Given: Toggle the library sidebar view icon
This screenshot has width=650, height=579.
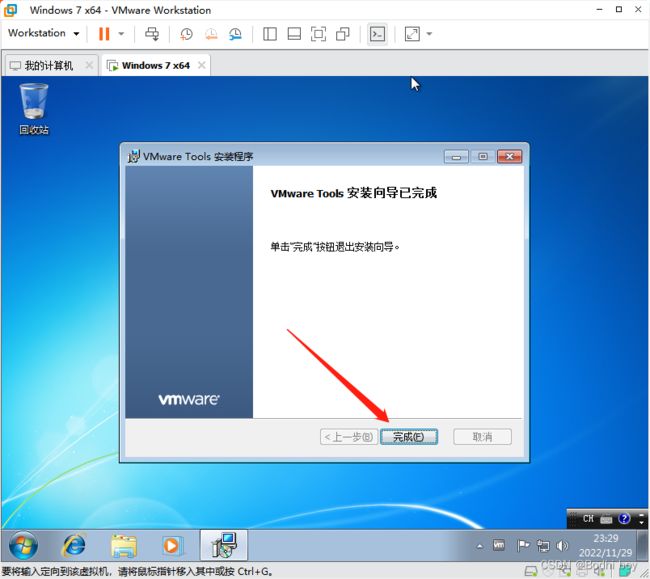Looking at the screenshot, I should pyautogui.click(x=270, y=34).
